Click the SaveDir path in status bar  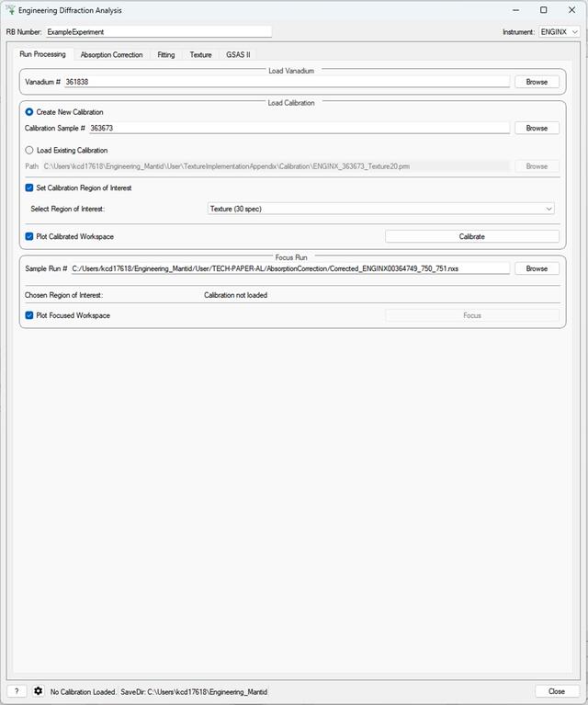point(194,691)
